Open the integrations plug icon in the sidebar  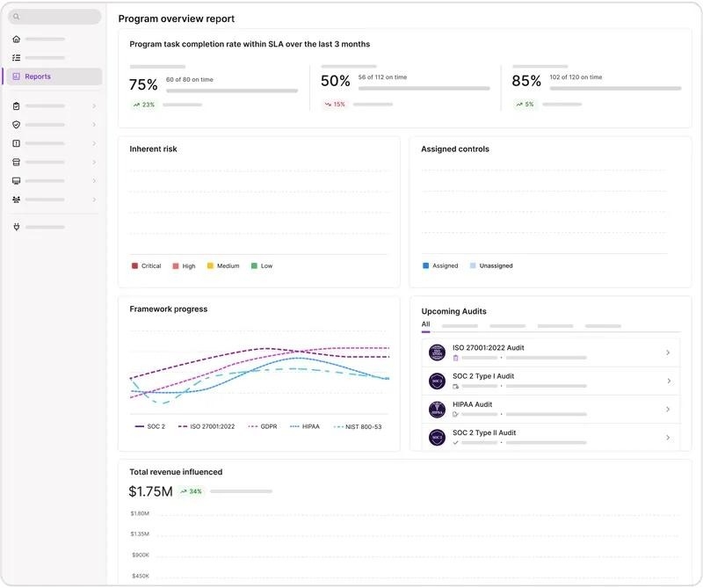[x=17, y=227]
